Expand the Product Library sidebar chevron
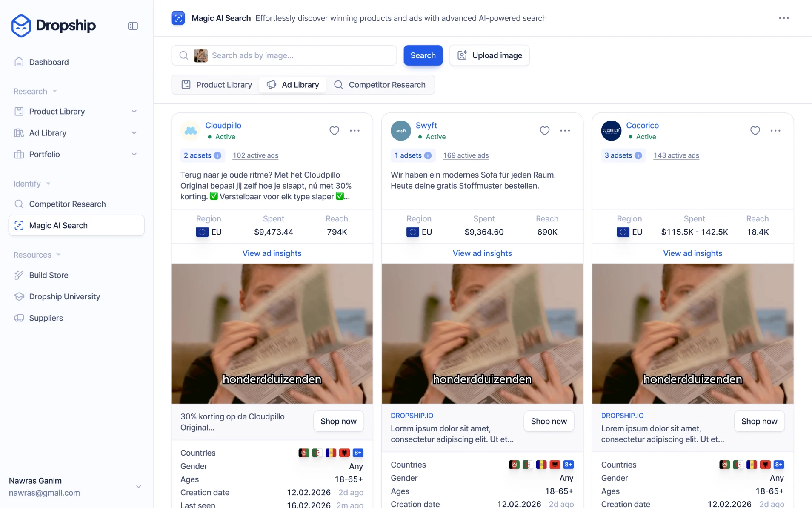Image resolution: width=812 pixels, height=508 pixels. (x=134, y=112)
